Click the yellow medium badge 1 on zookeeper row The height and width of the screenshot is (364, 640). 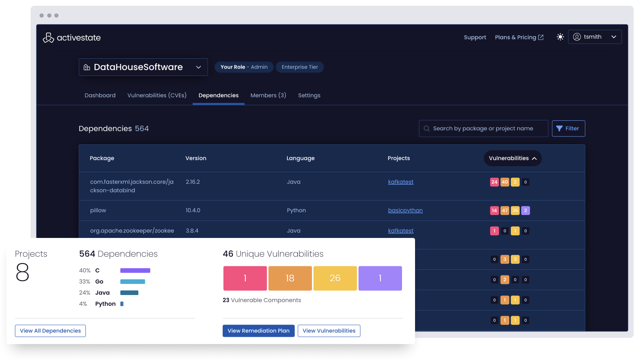(515, 231)
